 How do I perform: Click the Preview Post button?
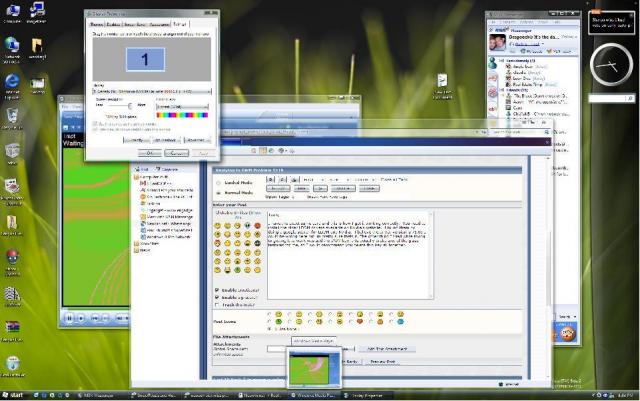pos(382,361)
